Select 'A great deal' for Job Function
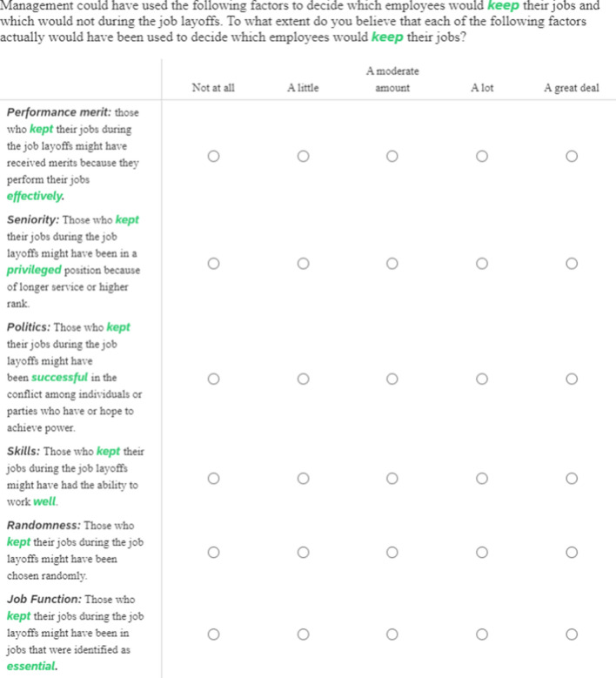The width and height of the screenshot is (616, 678). click(x=571, y=634)
